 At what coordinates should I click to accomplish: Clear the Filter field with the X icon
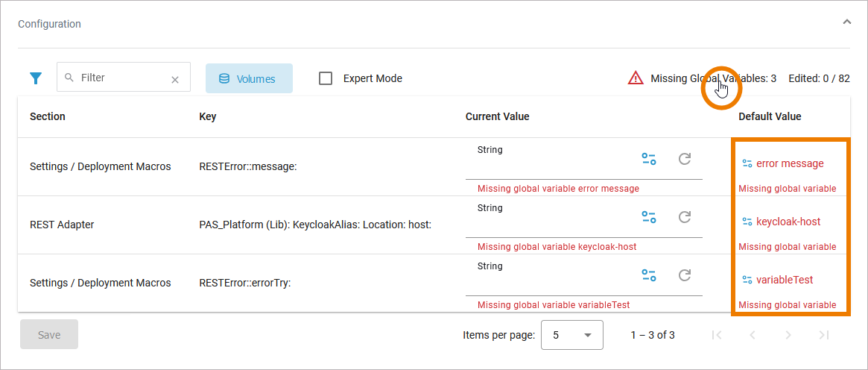(x=175, y=79)
